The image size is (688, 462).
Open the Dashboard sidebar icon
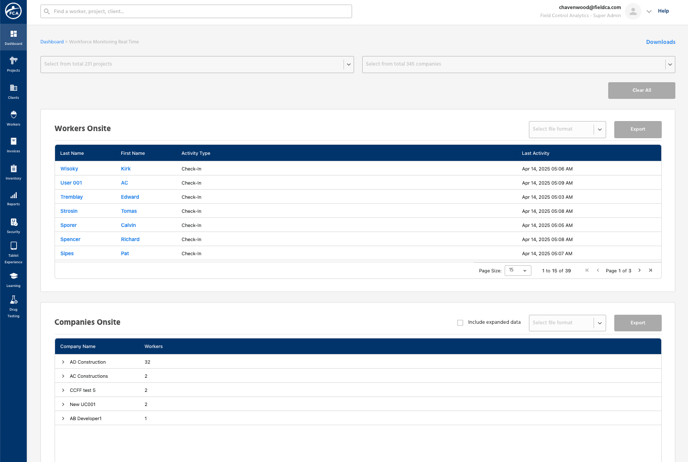pyautogui.click(x=13, y=37)
